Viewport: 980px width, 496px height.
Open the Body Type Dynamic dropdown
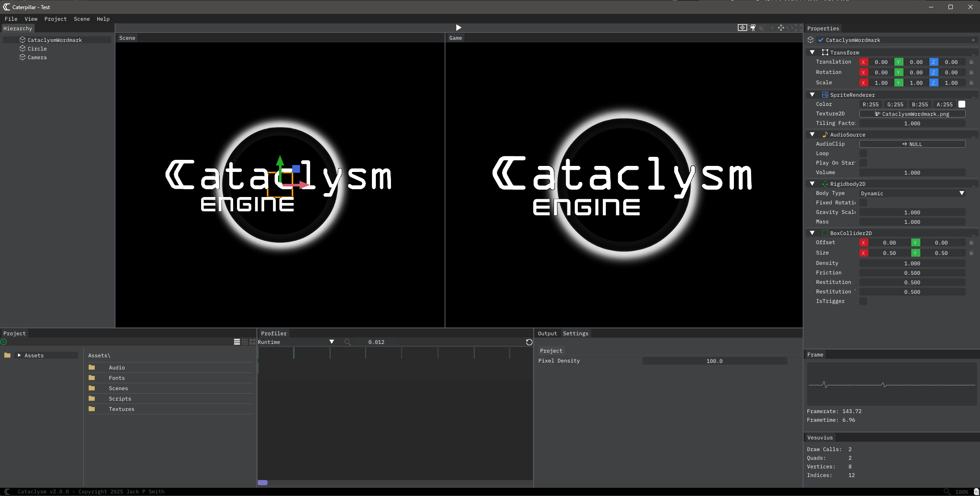tap(913, 194)
